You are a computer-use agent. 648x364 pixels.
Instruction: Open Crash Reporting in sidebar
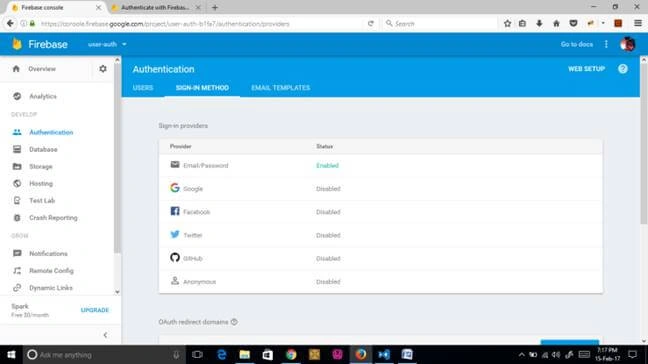53,218
